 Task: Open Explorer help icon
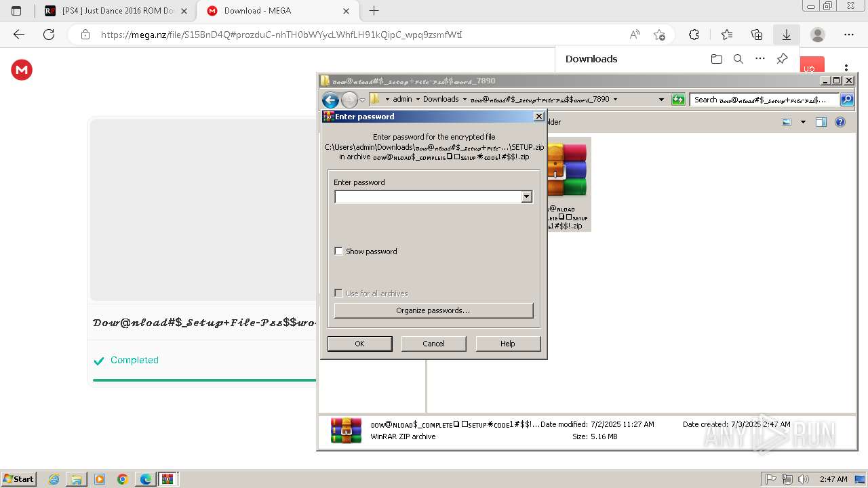pyautogui.click(x=840, y=122)
